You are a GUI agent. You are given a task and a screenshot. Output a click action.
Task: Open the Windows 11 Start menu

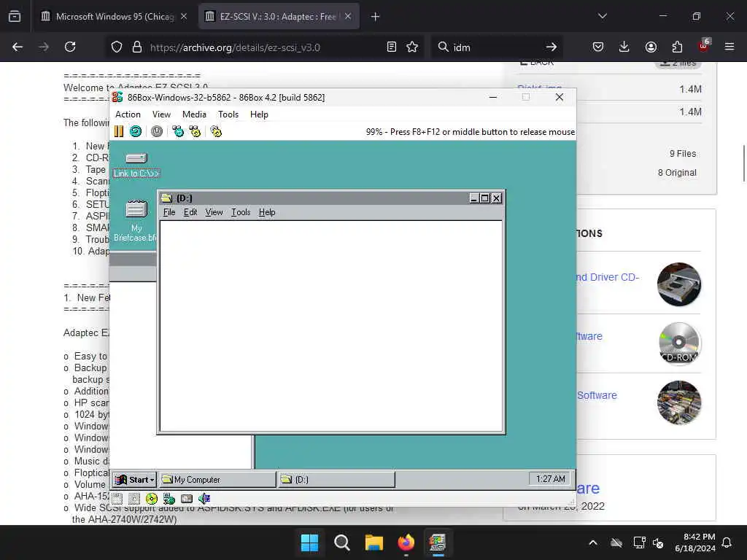(309, 542)
